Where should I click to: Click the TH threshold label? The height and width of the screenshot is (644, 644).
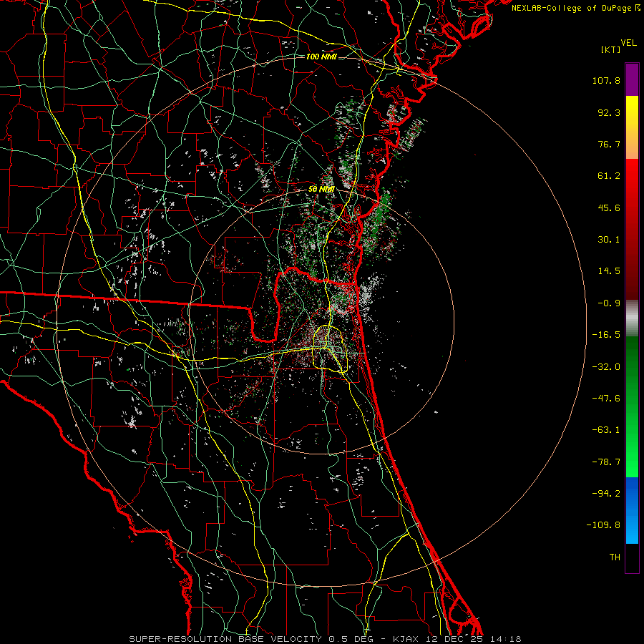(615, 557)
